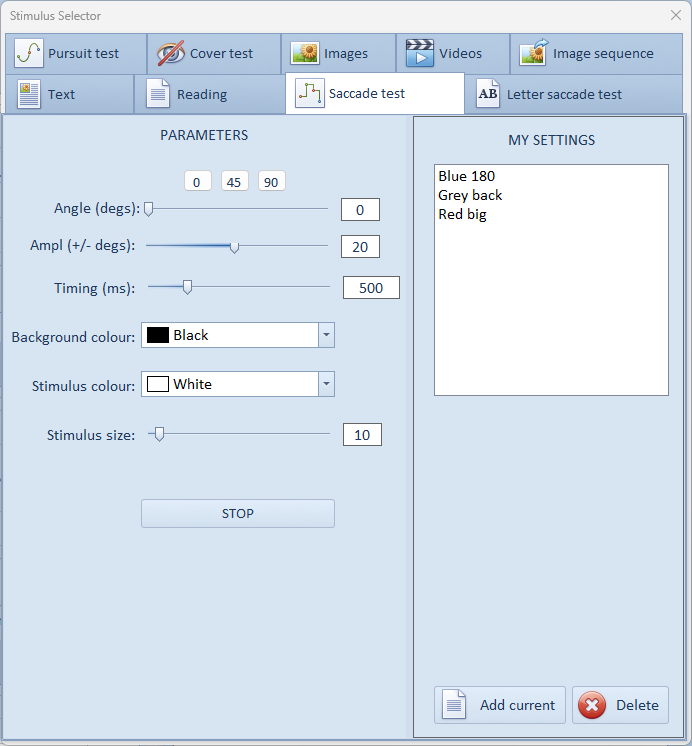This screenshot has height=746, width=692.
Task: Open the Pursuit test tab icon
Action: [29, 53]
